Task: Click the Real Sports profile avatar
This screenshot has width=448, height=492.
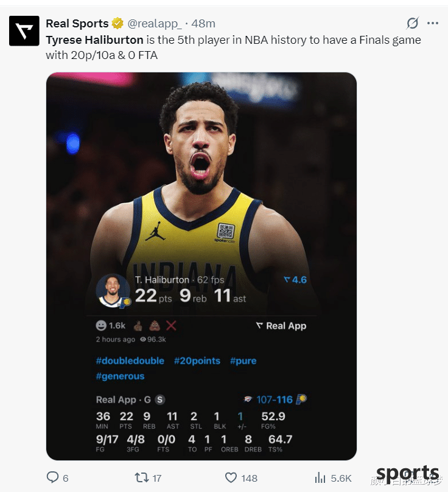Action: tap(24, 31)
